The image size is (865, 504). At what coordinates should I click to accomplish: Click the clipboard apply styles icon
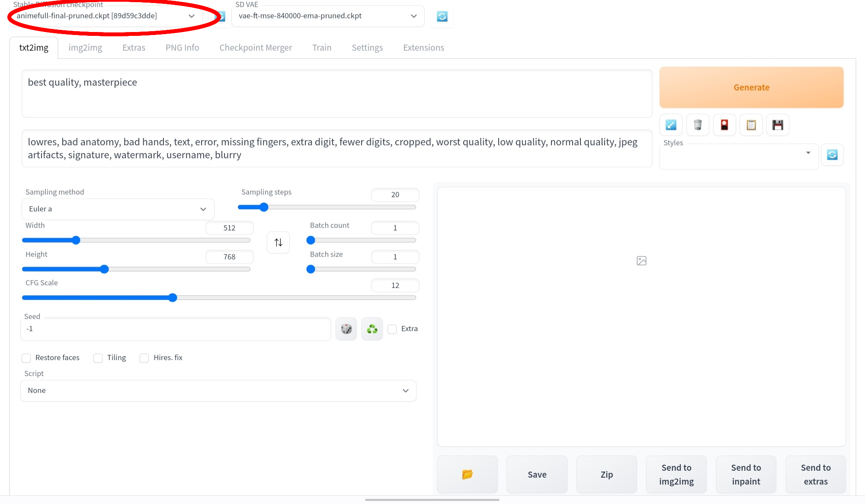pos(751,125)
